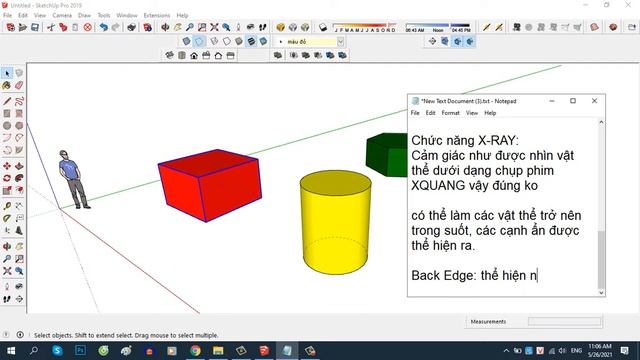The image size is (640, 360).
Task: Open Photoshop from taskbar
Action: 80,351
